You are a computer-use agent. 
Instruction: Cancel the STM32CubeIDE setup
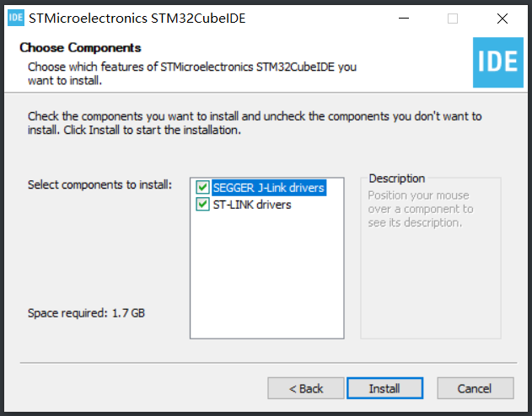pyautogui.click(x=475, y=388)
